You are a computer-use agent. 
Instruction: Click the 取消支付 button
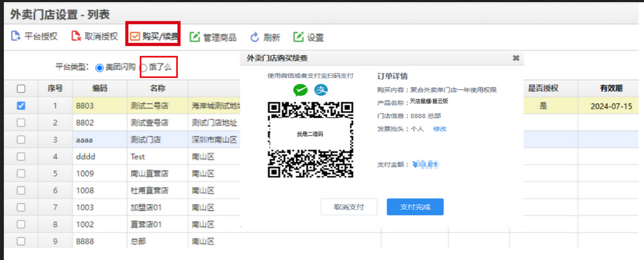click(349, 207)
